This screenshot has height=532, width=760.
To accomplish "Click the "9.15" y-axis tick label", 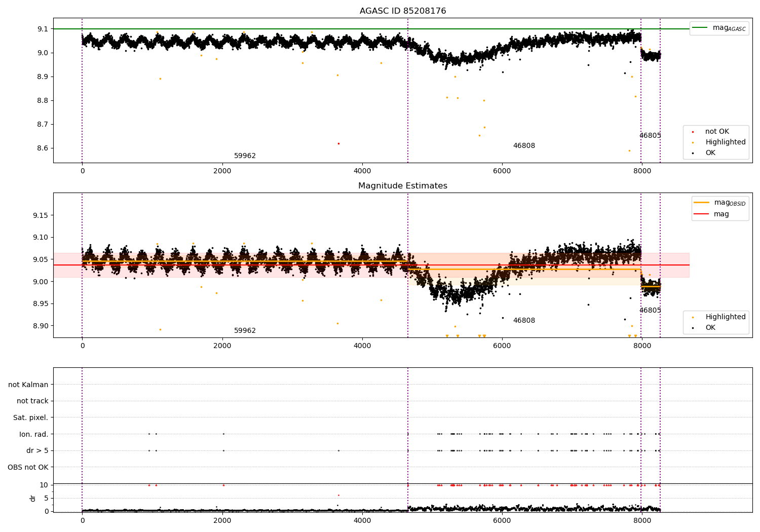I will coord(41,216).
